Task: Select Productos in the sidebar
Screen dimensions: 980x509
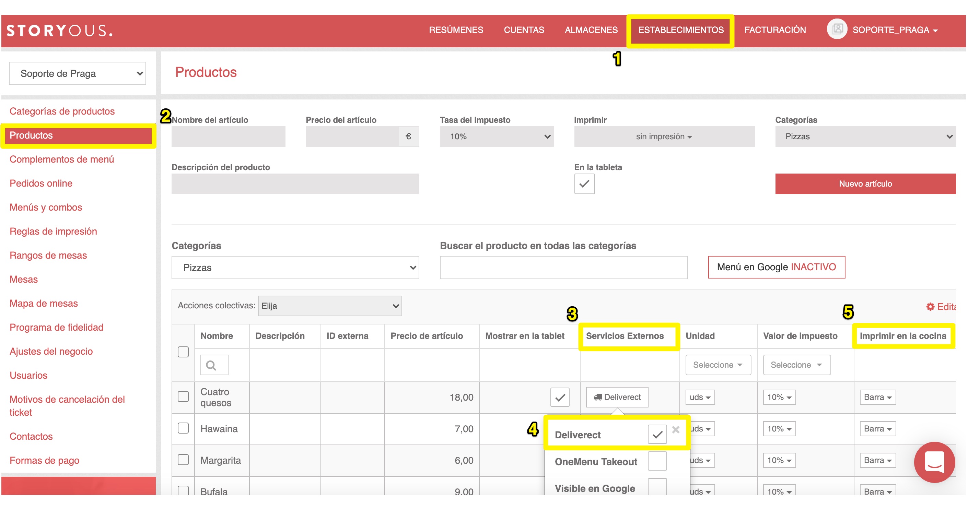Action: pyautogui.click(x=78, y=135)
